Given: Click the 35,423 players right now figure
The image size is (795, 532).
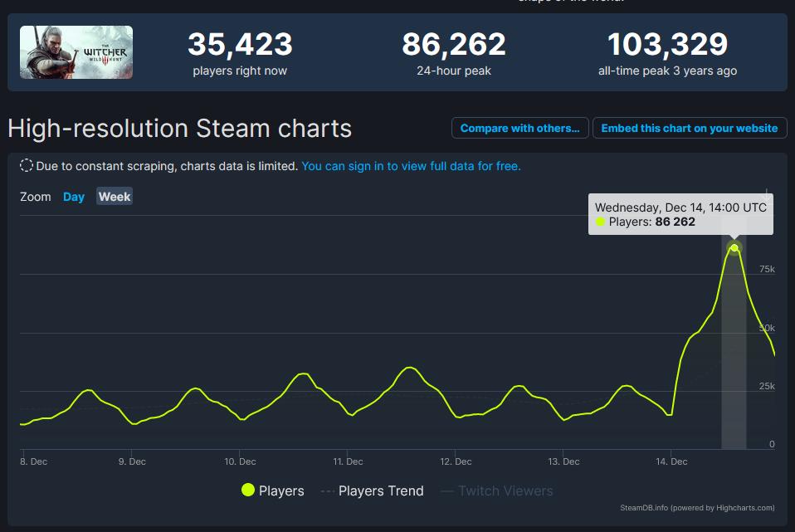Looking at the screenshot, I should 240,44.
